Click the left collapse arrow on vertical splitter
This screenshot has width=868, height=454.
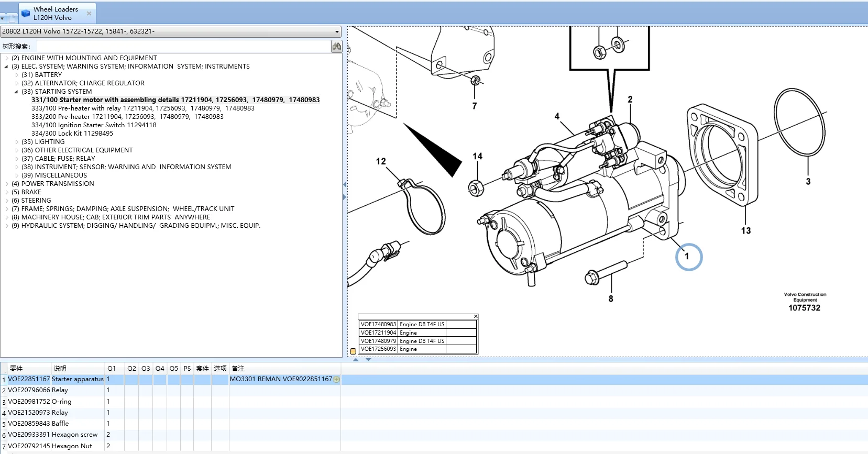[344, 185]
